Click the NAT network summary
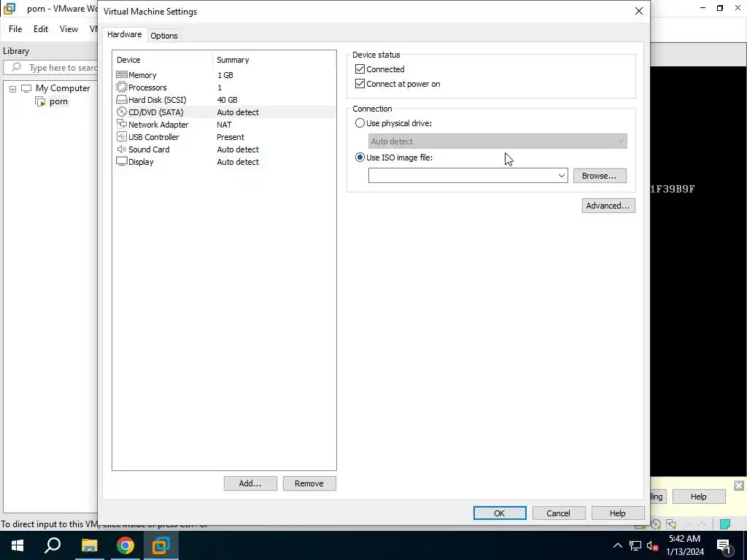Image resolution: width=747 pixels, height=560 pixels. coord(224,124)
